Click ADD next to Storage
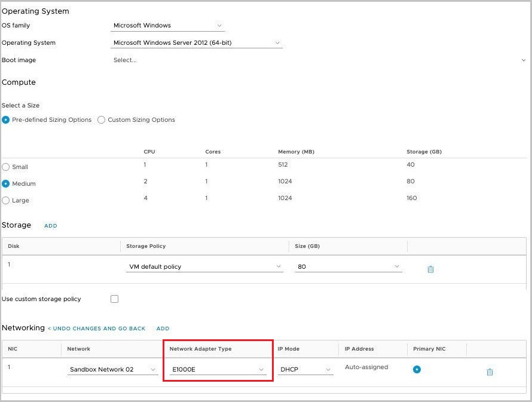The width and height of the screenshot is (532, 402). tap(51, 226)
